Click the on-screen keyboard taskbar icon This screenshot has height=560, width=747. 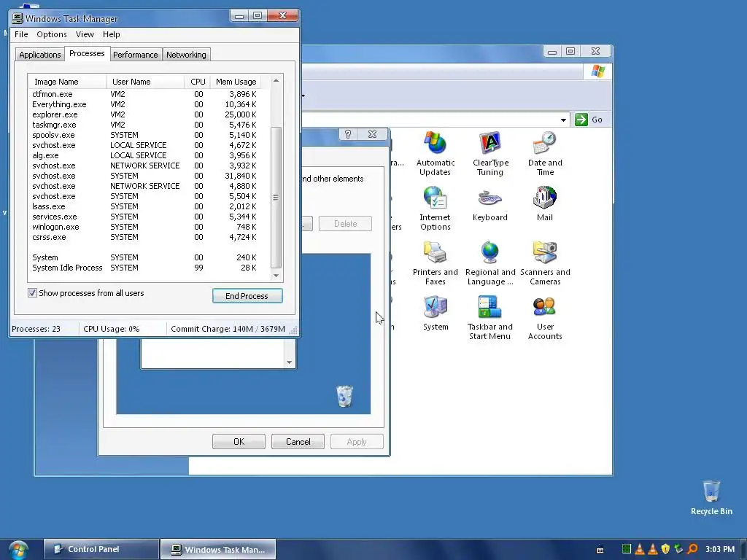pyautogui.click(x=600, y=550)
